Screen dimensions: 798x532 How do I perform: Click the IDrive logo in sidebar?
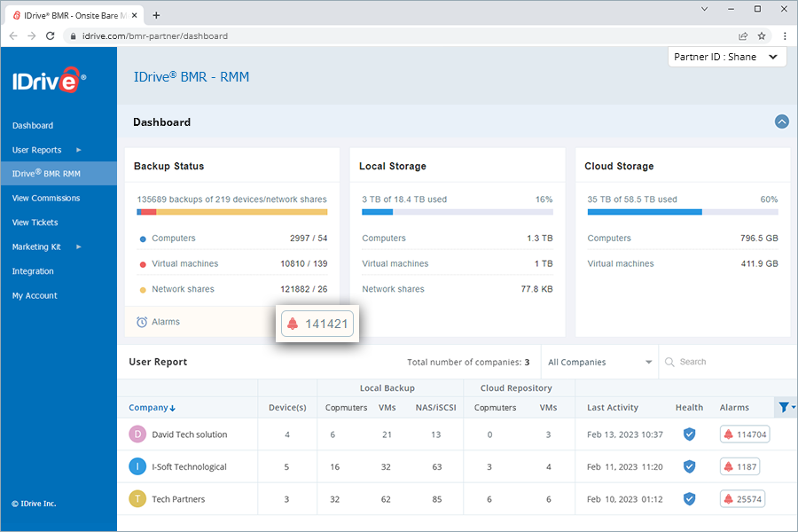49,80
